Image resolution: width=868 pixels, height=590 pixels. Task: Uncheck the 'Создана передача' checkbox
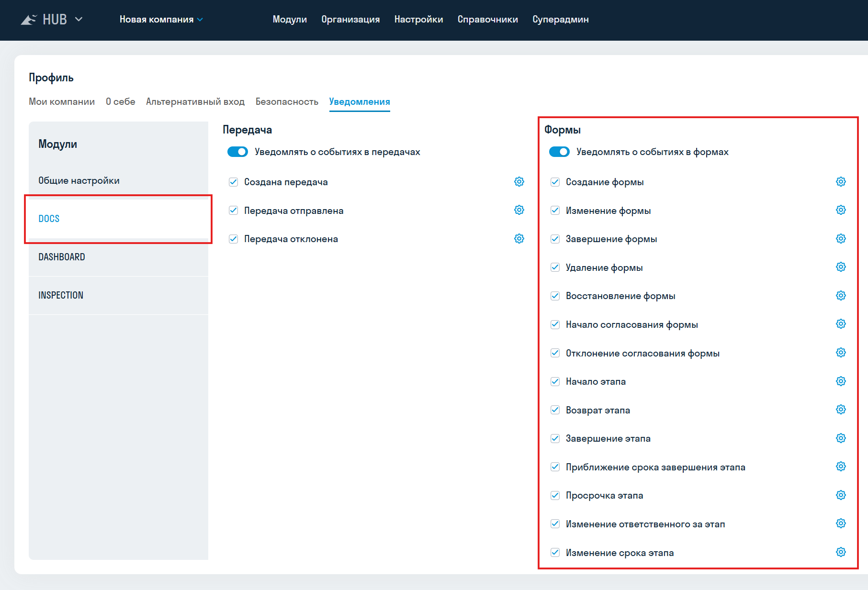click(234, 182)
